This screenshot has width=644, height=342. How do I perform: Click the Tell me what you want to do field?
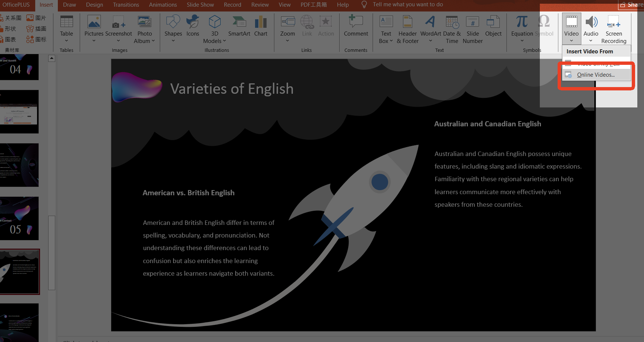click(407, 5)
